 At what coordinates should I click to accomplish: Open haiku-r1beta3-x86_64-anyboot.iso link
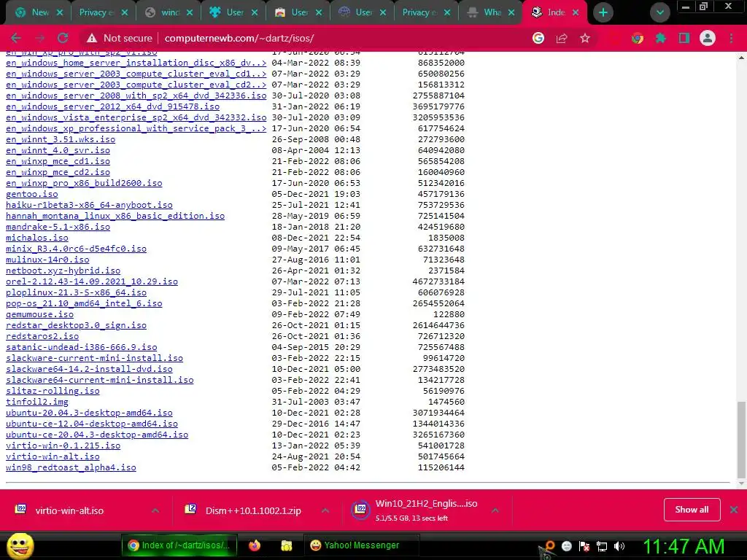(89, 205)
